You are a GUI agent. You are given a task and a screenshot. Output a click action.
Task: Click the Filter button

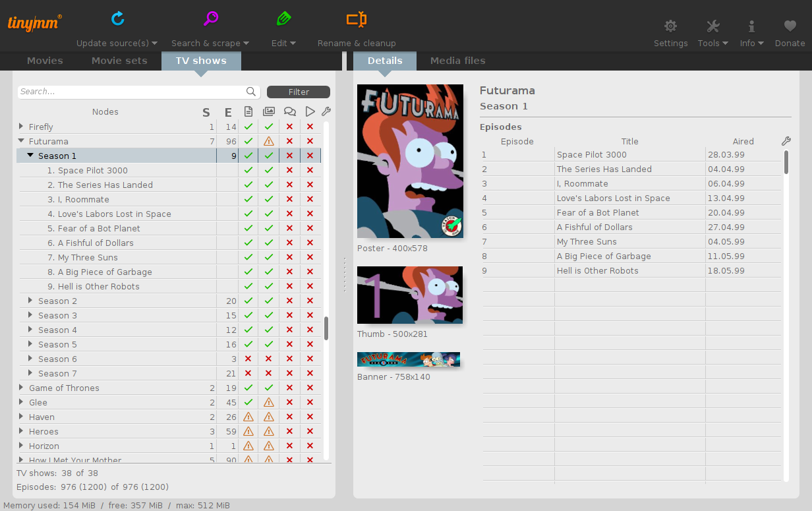click(x=299, y=92)
